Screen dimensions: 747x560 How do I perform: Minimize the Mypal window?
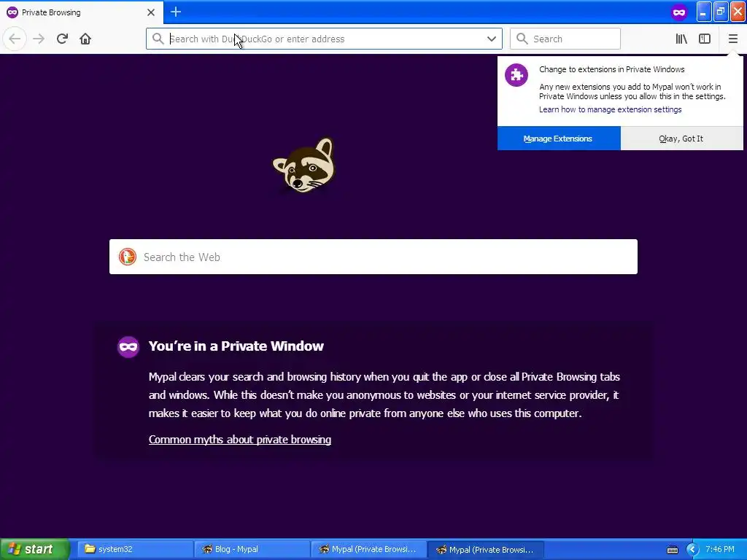(704, 12)
